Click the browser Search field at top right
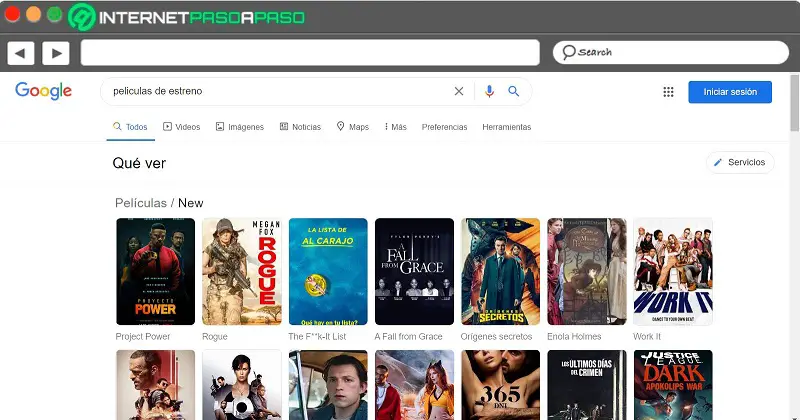Image resolution: width=800 pixels, height=420 pixels. pos(670,53)
